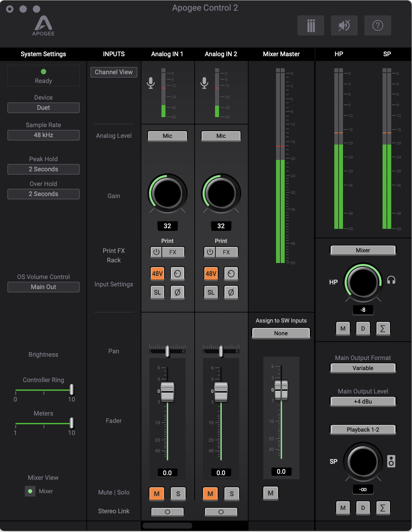
Task: Open SP source dropdown Playback 1-2
Action: tap(363, 430)
